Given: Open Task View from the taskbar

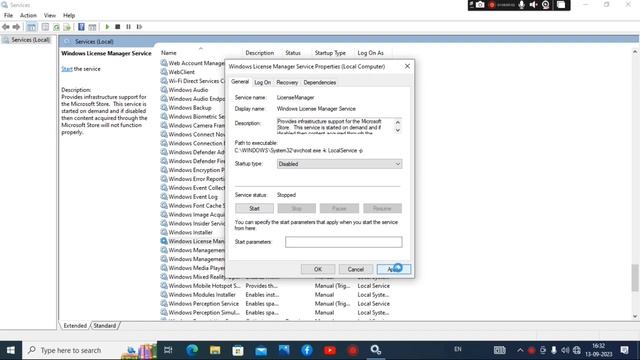Looking at the screenshot, I should click(168, 350).
